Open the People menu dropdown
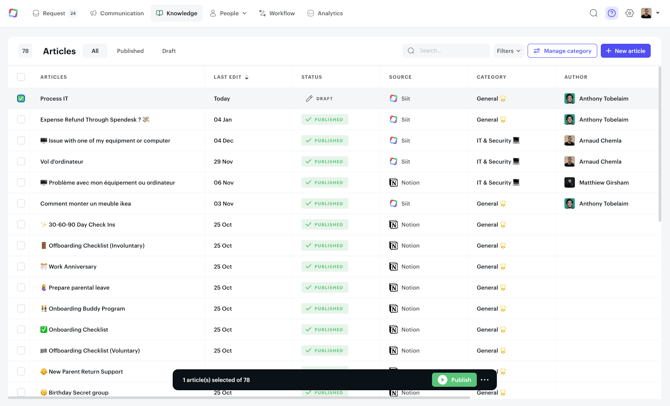Image resolution: width=670 pixels, height=406 pixels. (x=228, y=13)
